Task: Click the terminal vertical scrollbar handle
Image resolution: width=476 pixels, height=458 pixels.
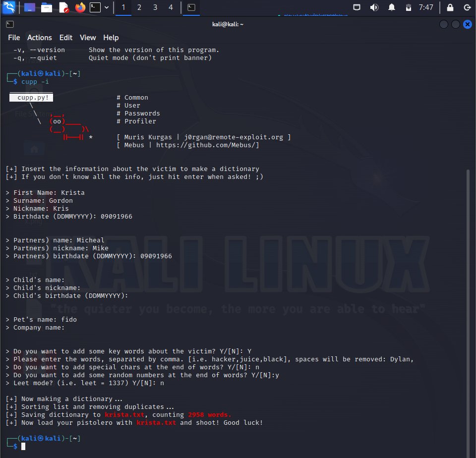Action: click(x=469, y=313)
